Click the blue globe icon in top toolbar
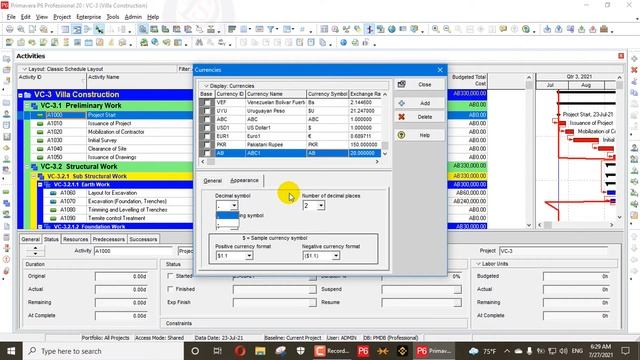The height and width of the screenshot is (360, 640). click(x=392, y=29)
